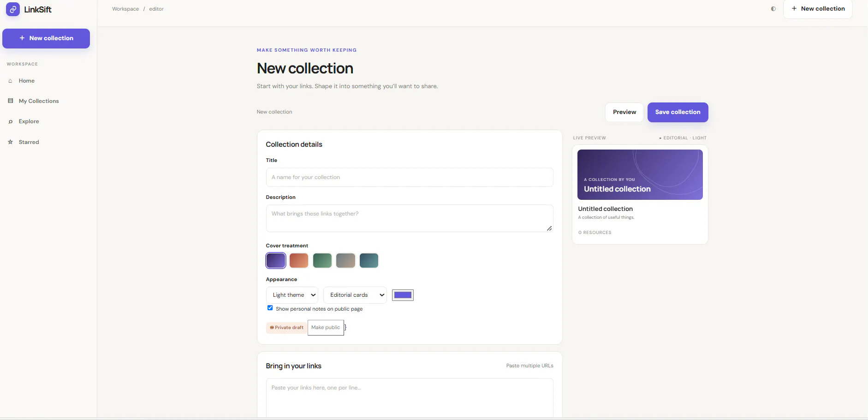Viewport: 868px width, 420px height.
Task: Select the green cover treatment swatch
Action: (322, 260)
